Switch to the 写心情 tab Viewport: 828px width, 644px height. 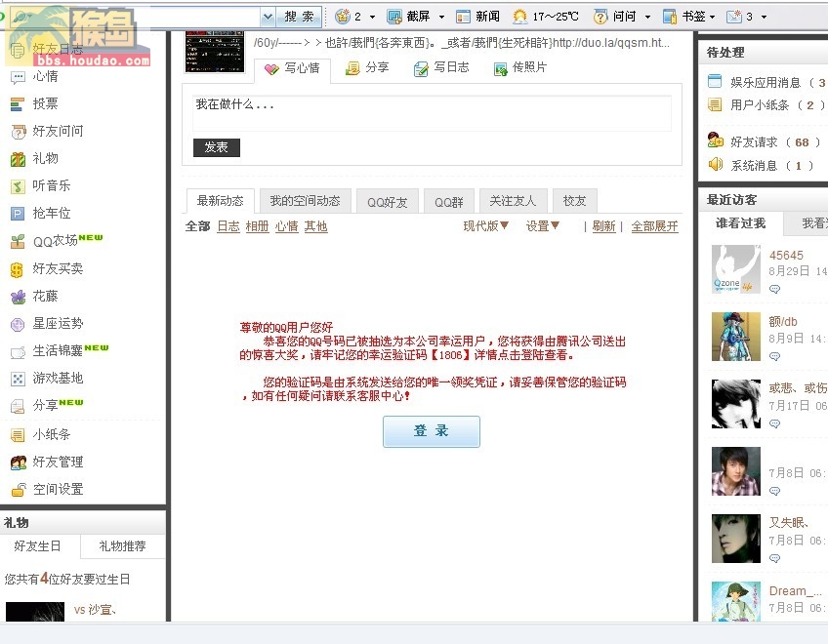pos(293,68)
